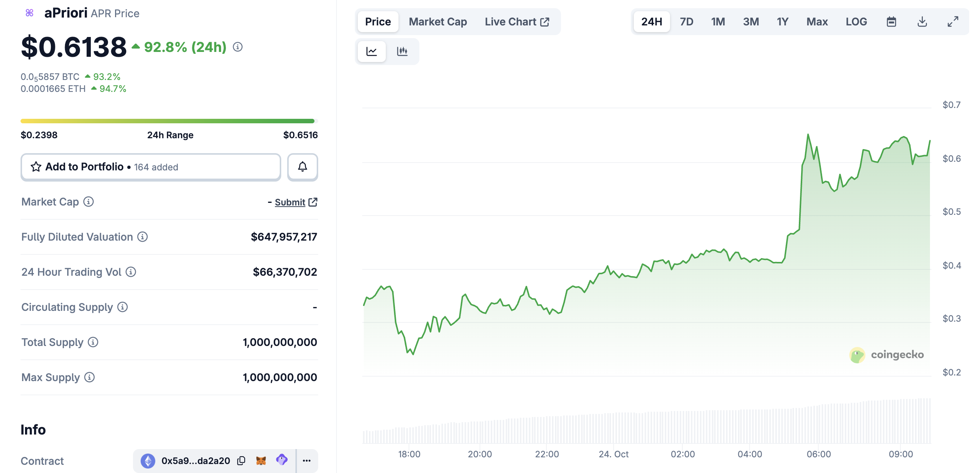Select the 1Y time range
This screenshot has height=473, width=980.
click(782, 22)
